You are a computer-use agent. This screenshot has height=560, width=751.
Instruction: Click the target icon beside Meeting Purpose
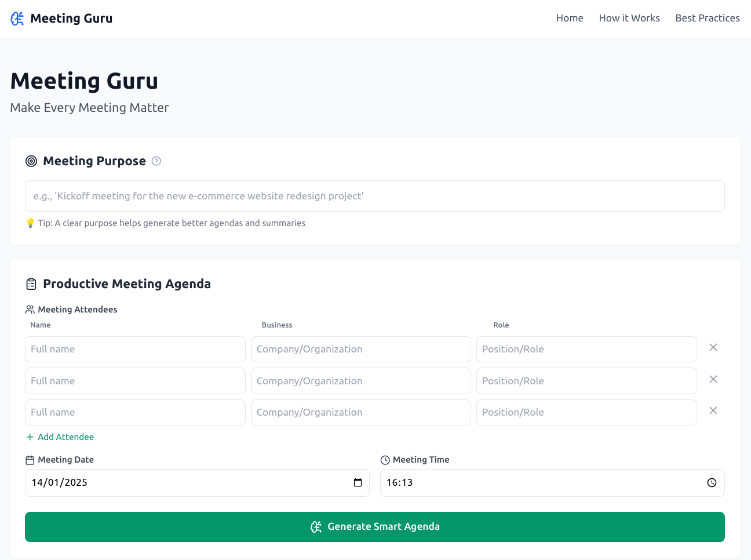(x=31, y=161)
